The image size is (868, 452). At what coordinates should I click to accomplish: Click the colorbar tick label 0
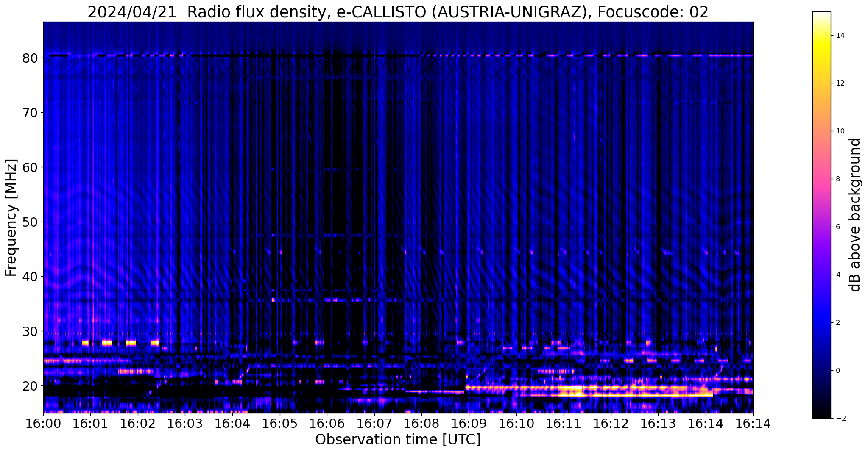[837, 371]
